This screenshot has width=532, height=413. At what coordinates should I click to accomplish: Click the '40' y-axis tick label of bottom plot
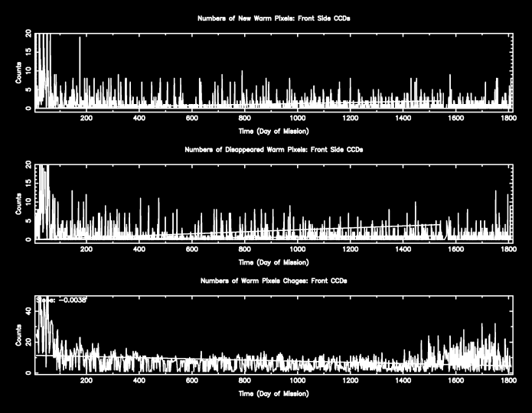[x=28, y=311]
